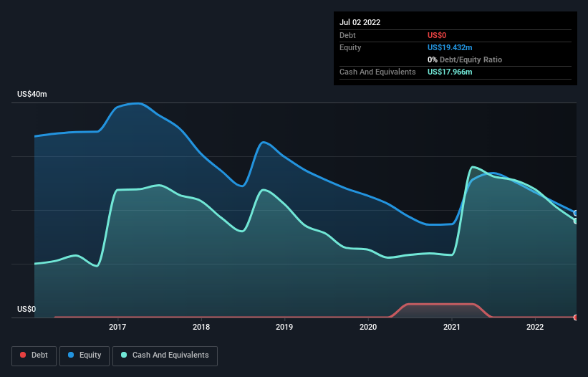The image size is (588, 377).
Task: Click the US$0 y-axis label
Action: [x=26, y=309]
